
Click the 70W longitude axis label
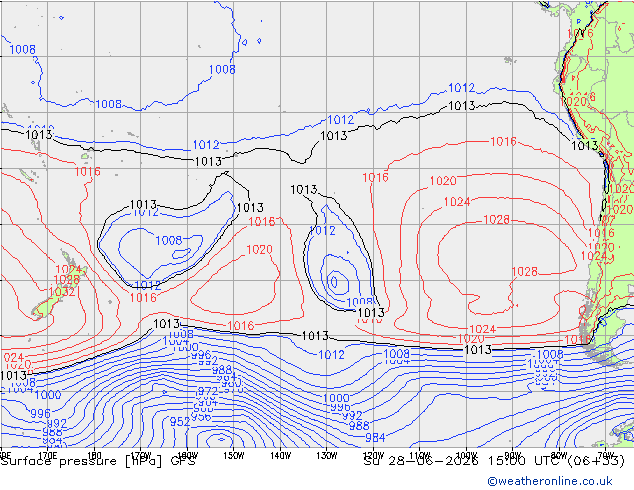click(606, 455)
